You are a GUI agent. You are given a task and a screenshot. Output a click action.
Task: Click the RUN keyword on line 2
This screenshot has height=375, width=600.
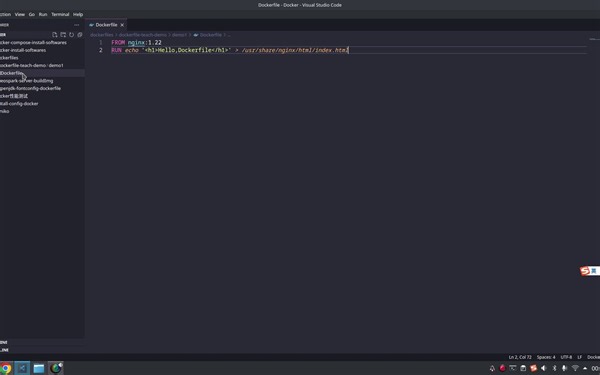[x=116, y=50]
